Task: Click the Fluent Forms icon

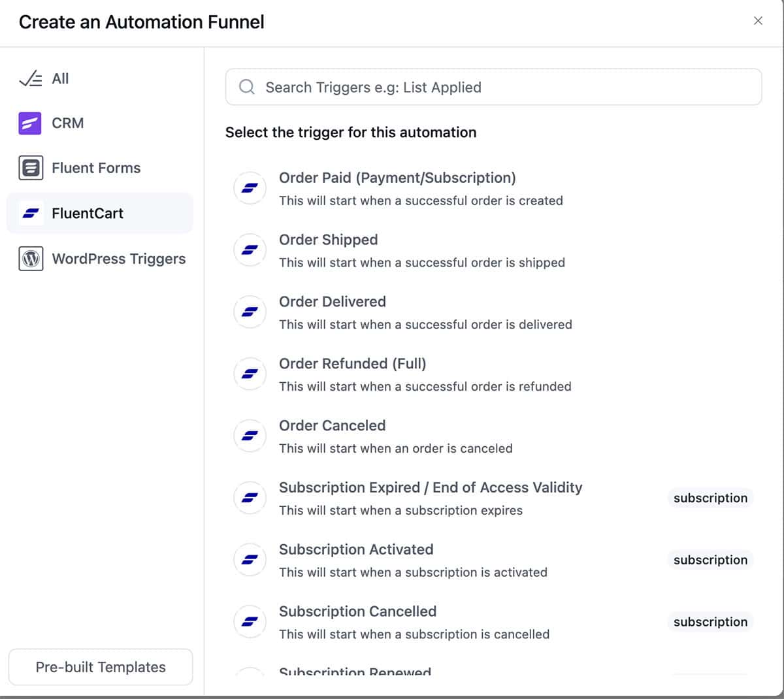Action: pos(31,168)
